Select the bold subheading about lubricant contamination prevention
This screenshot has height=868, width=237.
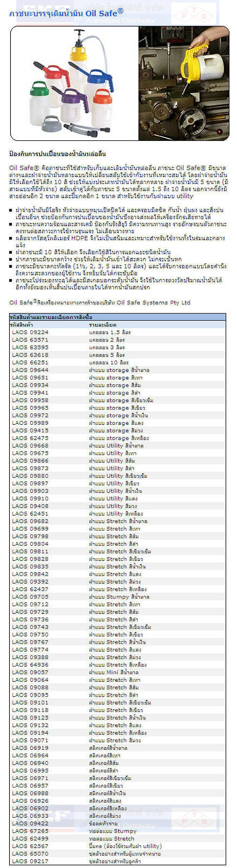coord(58,154)
